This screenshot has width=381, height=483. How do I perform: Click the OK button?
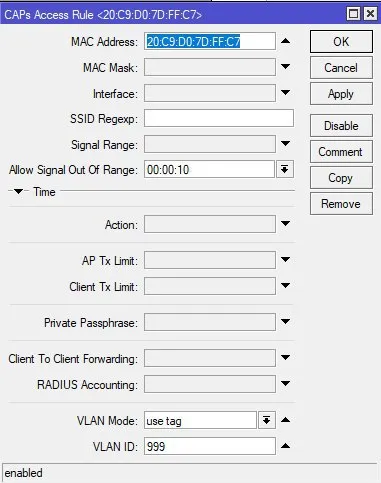click(x=341, y=42)
